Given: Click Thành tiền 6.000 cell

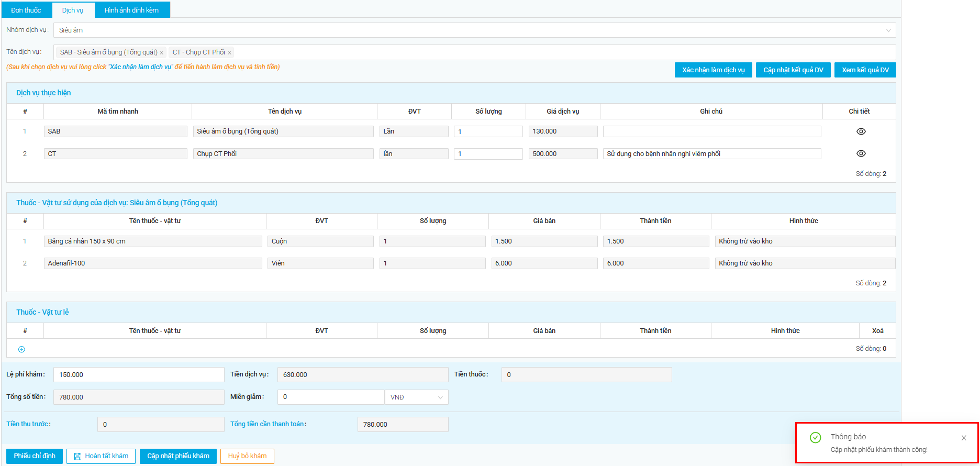Looking at the screenshot, I should [656, 263].
